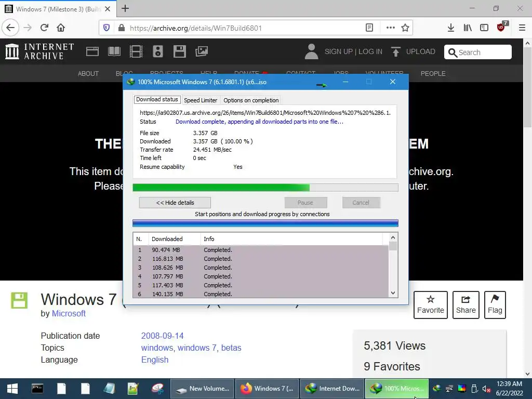
Task: Show Firefox sidebars icon
Action: pyautogui.click(x=484, y=28)
